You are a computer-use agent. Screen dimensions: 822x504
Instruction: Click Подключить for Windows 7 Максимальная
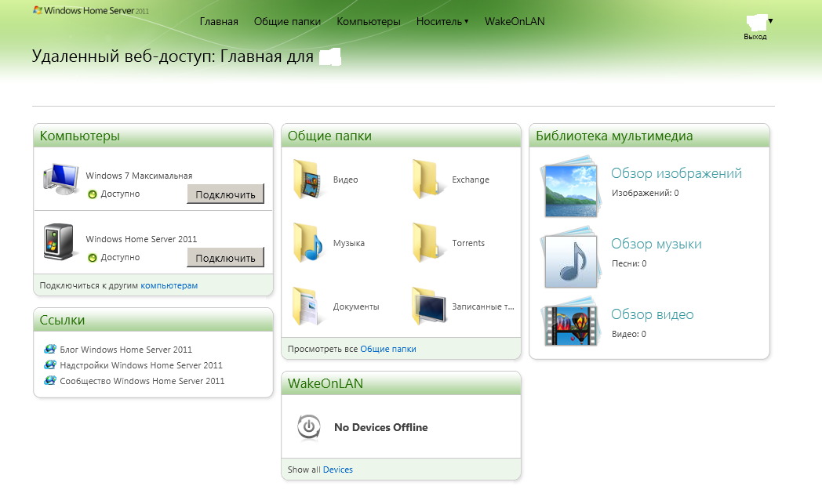point(225,194)
